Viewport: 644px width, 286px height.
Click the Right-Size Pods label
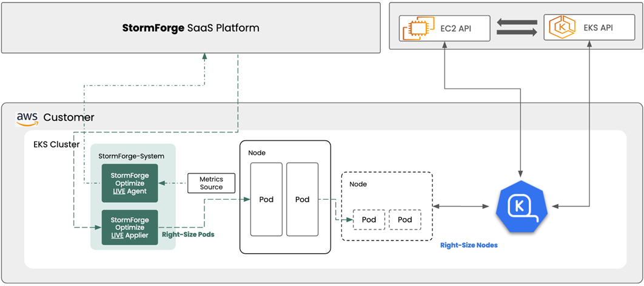(188, 234)
